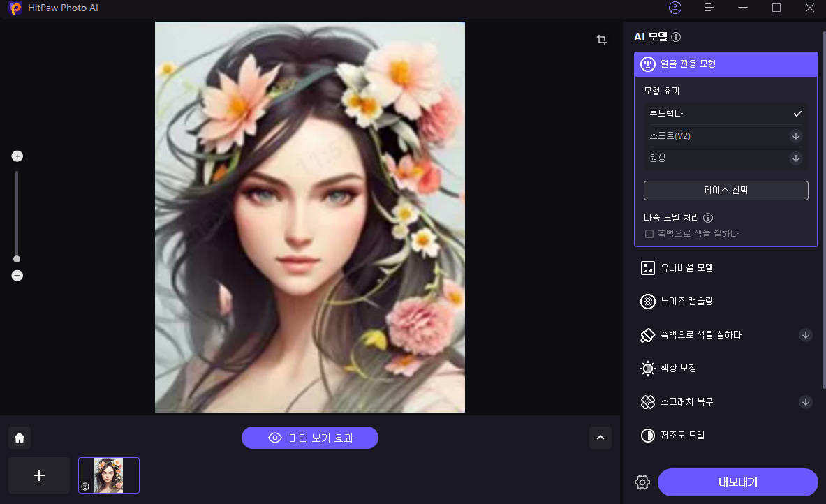
Task: Click the vertical zoom slider handle
Action: coord(17,259)
